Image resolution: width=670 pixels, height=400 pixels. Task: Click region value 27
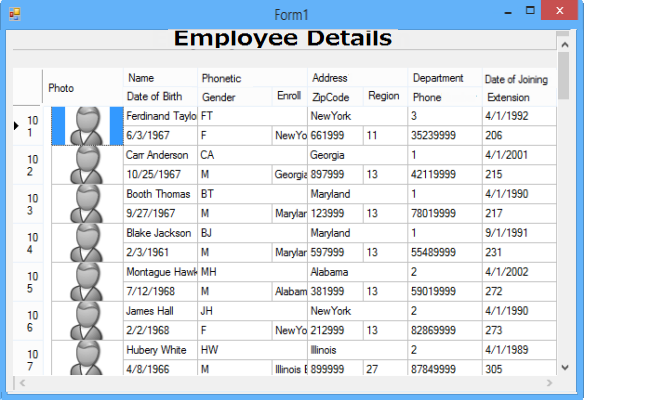[385, 368]
